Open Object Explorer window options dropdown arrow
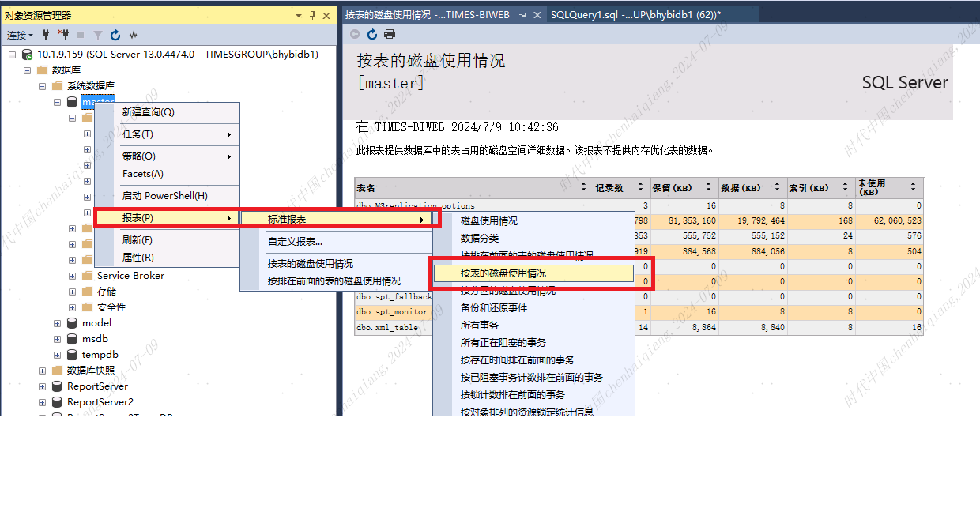980x512 pixels. point(300,15)
